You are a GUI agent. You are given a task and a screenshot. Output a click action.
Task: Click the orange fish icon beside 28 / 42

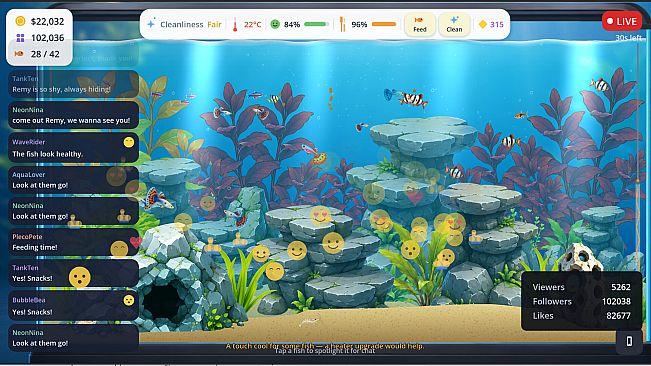pos(19,54)
